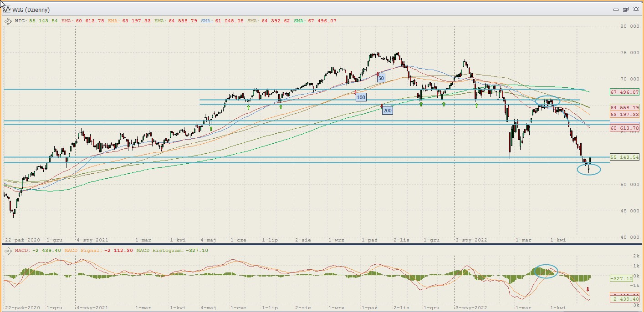Click the move-pane icon beside the WIG label

tap(8, 20)
